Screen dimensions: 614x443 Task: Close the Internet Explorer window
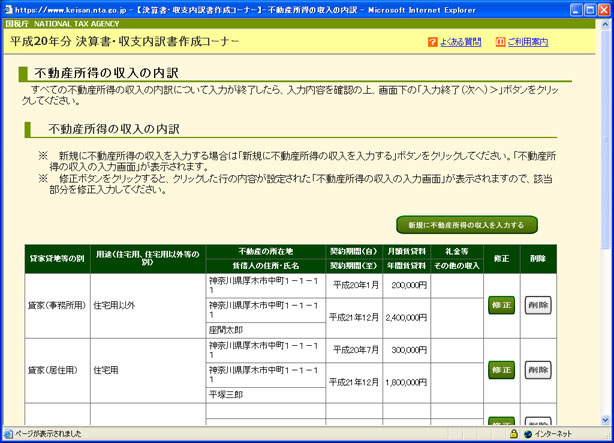[602, 8]
